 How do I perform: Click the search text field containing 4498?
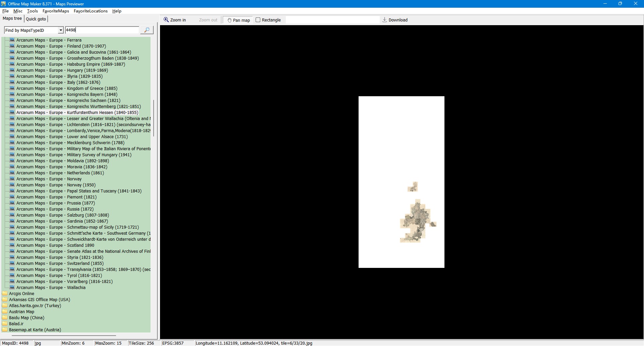pyautogui.click(x=102, y=30)
